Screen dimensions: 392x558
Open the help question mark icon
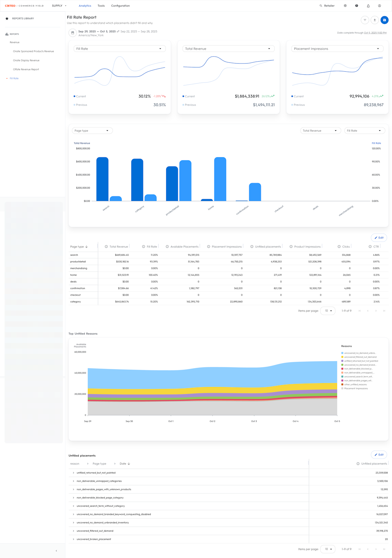357,6
